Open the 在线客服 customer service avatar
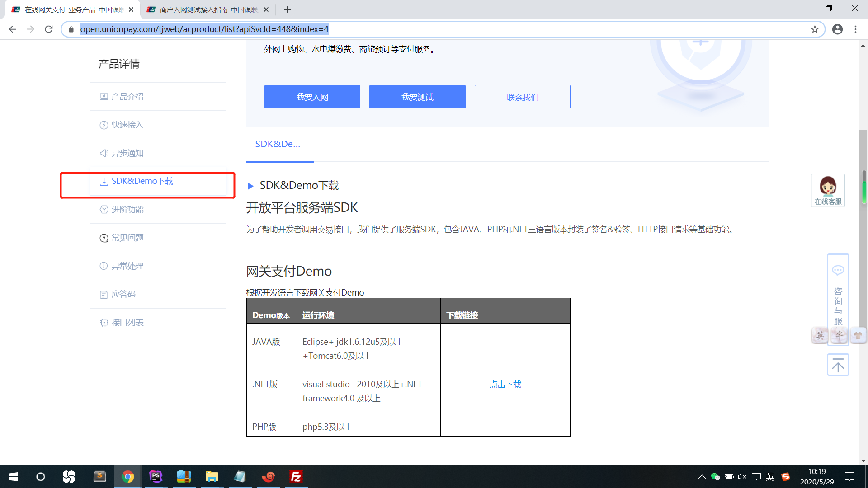868x488 pixels. coord(828,187)
